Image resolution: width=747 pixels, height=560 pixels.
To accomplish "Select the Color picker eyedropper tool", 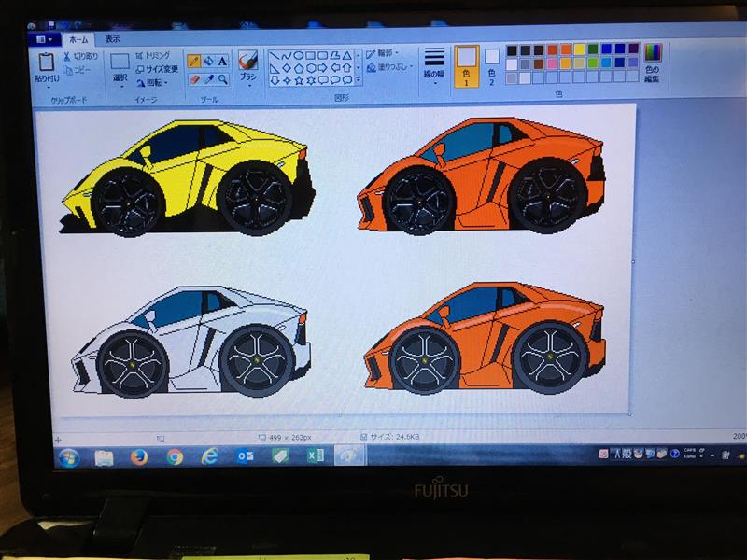I will pyautogui.click(x=208, y=79).
